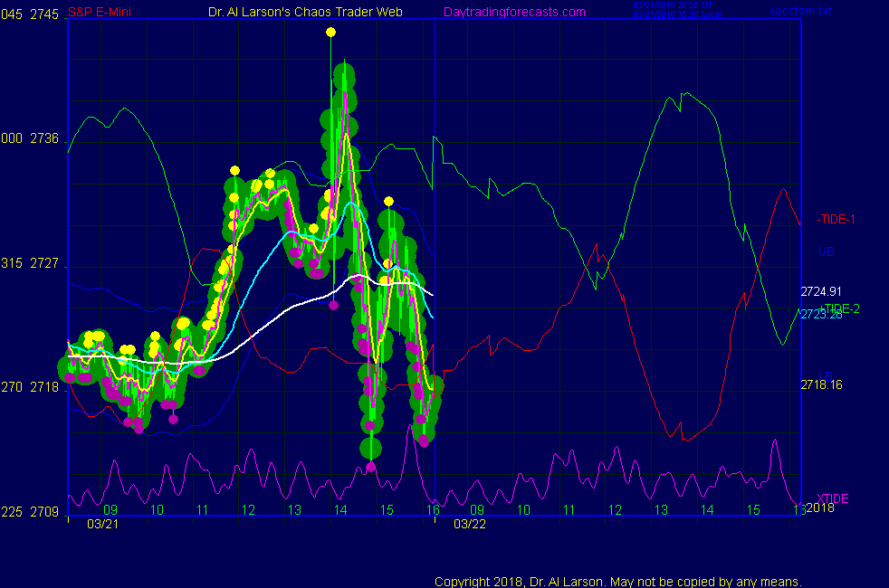The height and width of the screenshot is (588, 889).
Task: Click the '14' hour label of the 03/21 session
Action: click(340, 510)
